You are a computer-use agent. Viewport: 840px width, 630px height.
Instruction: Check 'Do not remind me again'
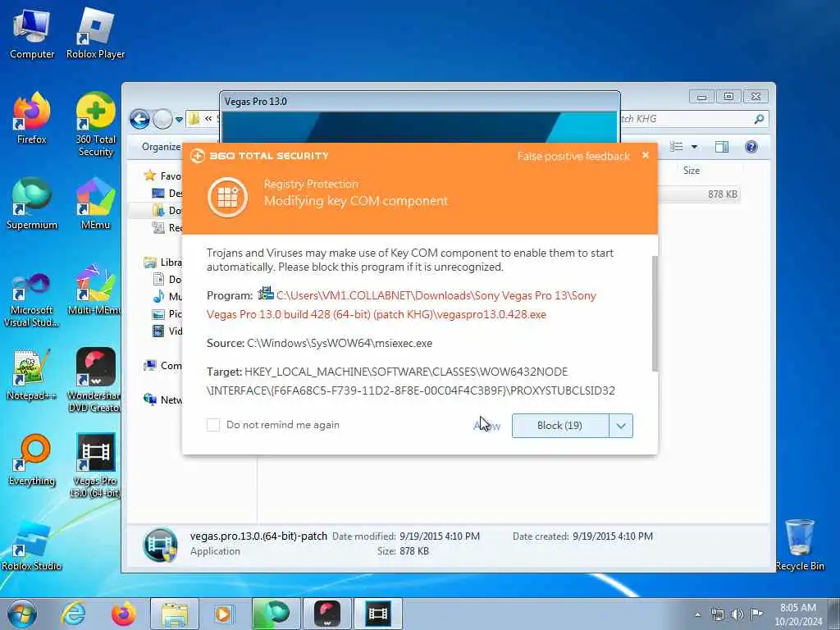click(x=213, y=425)
